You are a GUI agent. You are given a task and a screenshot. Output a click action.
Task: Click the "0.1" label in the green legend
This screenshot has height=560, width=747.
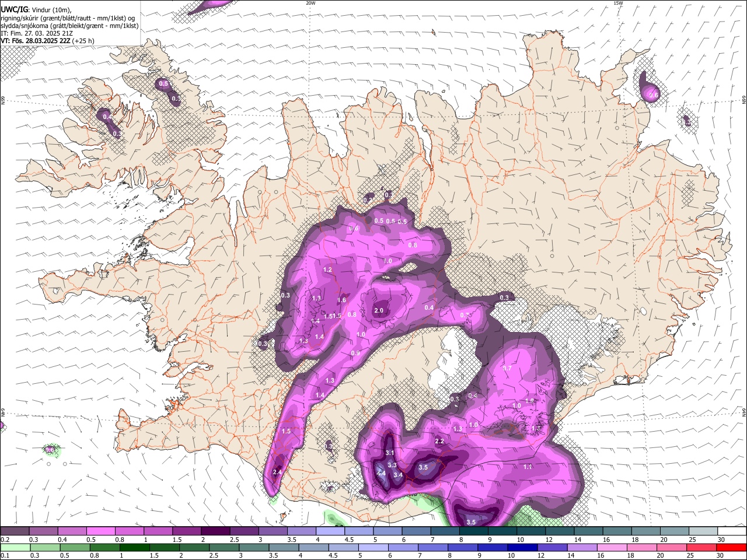[5, 556]
